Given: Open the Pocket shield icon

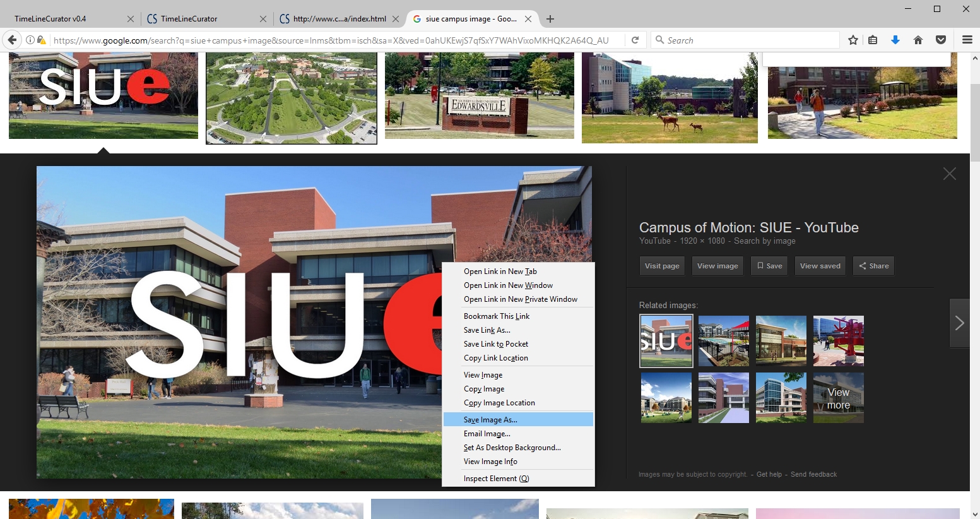Looking at the screenshot, I should pyautogui.click(x=941, y=40).
